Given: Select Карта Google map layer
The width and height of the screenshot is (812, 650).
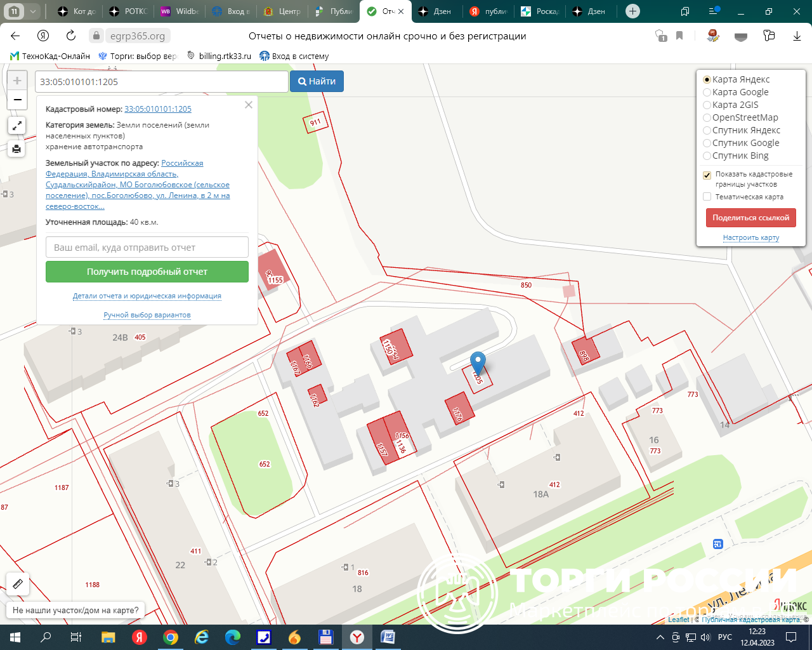Looking at the screenshot, I should 735,92.
